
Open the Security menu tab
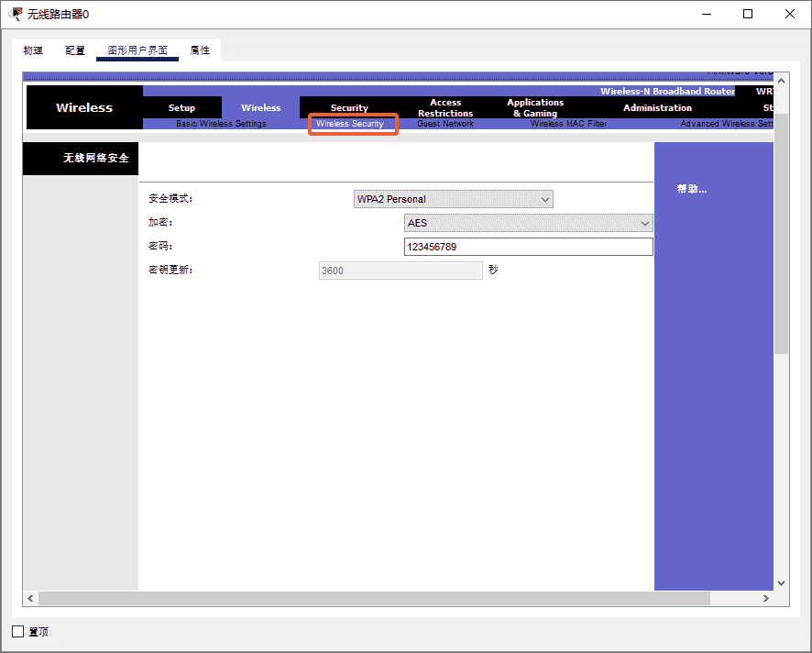tap(349, 108)
